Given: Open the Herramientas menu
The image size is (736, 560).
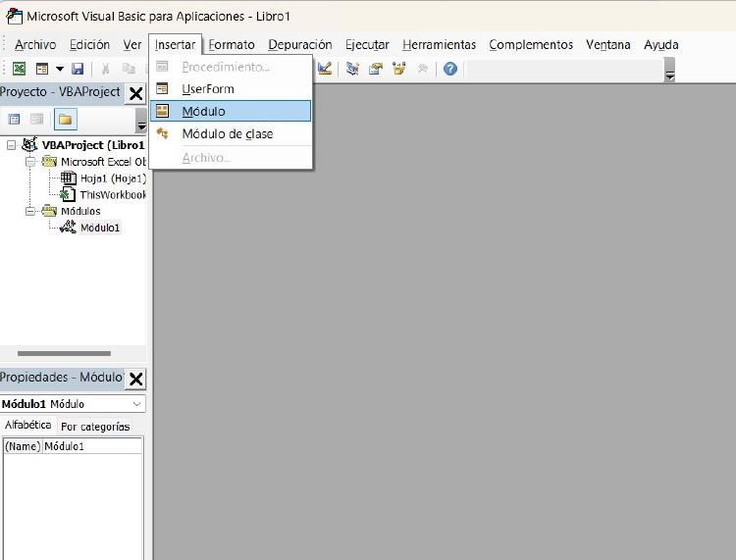Looking at the screenshot, I should 439,44.
